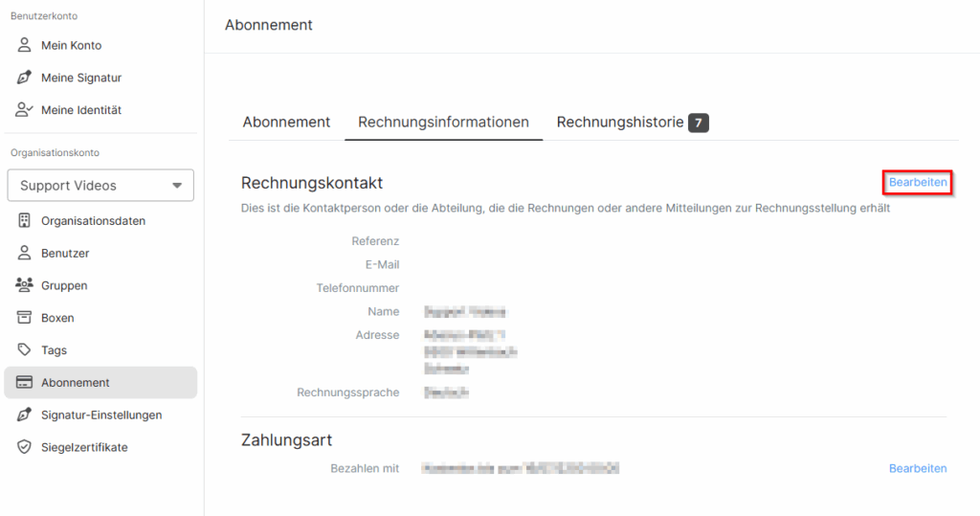Open the Benutzer menu entry
The image size is (980, 516).
pos(100,254)
